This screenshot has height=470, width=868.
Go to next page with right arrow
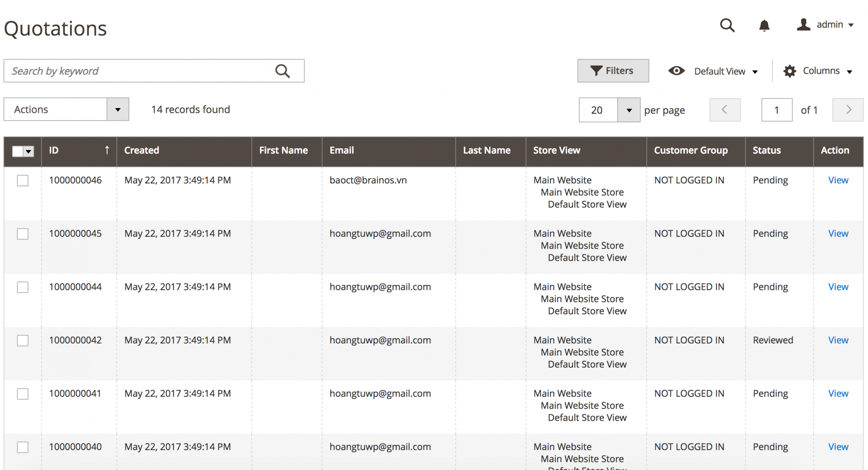pyautogui.click(x=848, y=110)
